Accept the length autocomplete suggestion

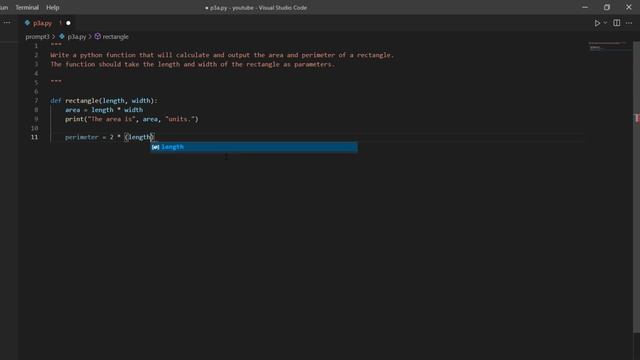click(x=254, y=147)
